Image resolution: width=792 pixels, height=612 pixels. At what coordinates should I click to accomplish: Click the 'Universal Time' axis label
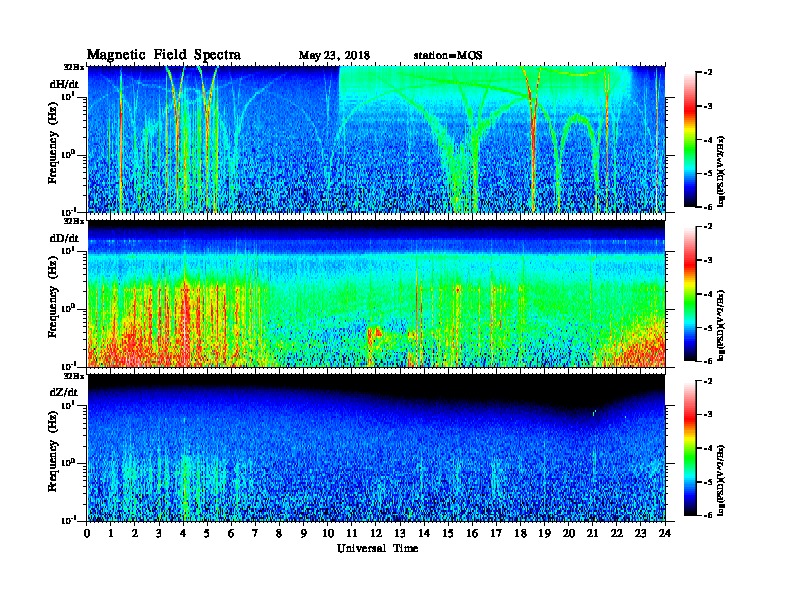point(377,548)
